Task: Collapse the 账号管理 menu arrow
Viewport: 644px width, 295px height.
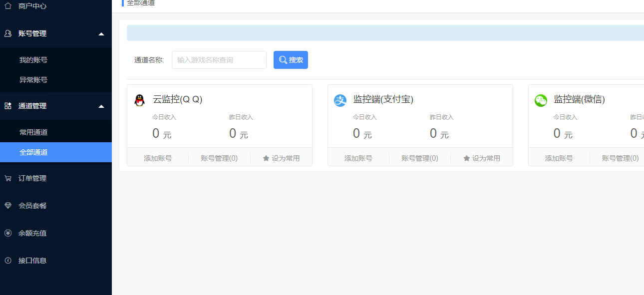Action: click(x=101, y=34)
